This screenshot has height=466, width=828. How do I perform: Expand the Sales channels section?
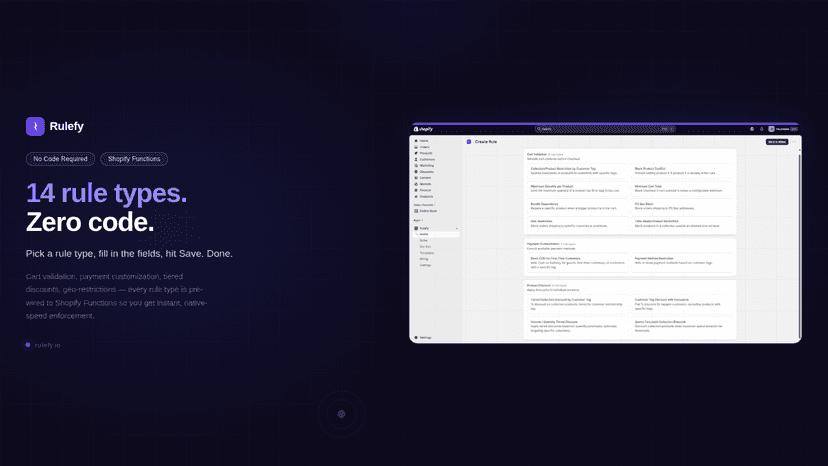[x=425, y=205]
